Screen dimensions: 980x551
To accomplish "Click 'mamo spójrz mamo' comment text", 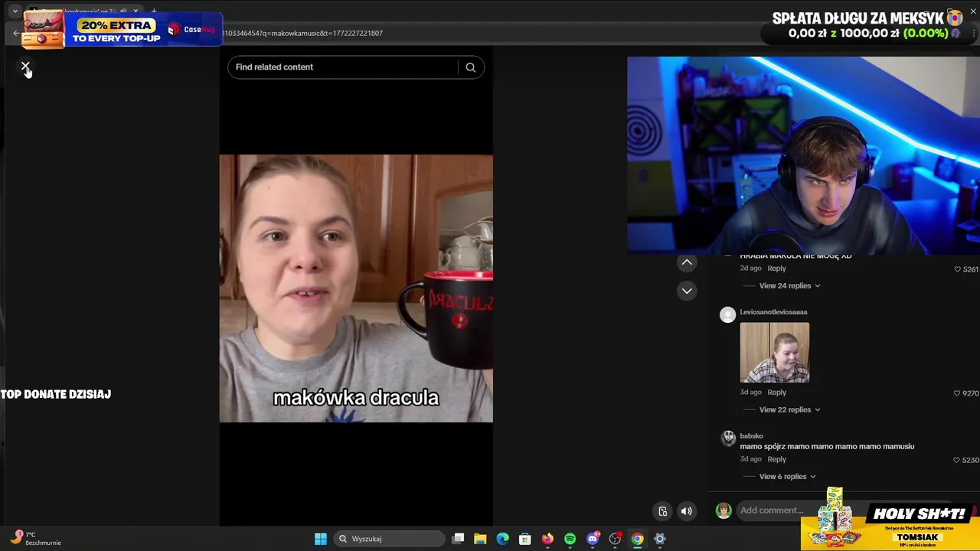I will 827,446.
